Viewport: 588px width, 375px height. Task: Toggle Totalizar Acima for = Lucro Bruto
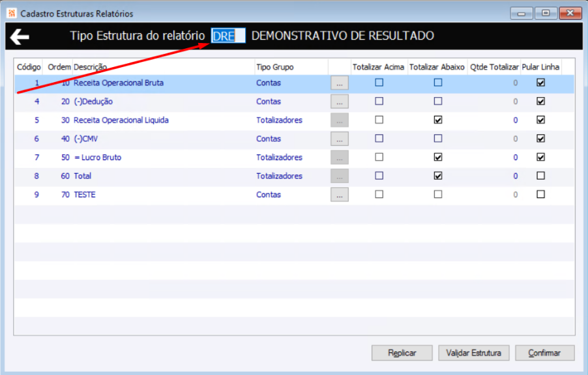click(x=379, y=157)
